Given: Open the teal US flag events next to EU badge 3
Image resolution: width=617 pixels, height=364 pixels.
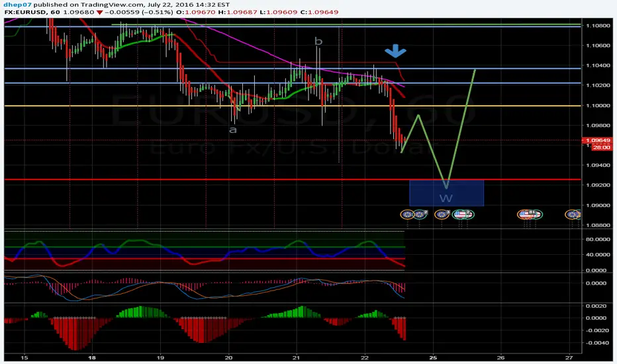Looking at the screenshot, I should [463, 214].
